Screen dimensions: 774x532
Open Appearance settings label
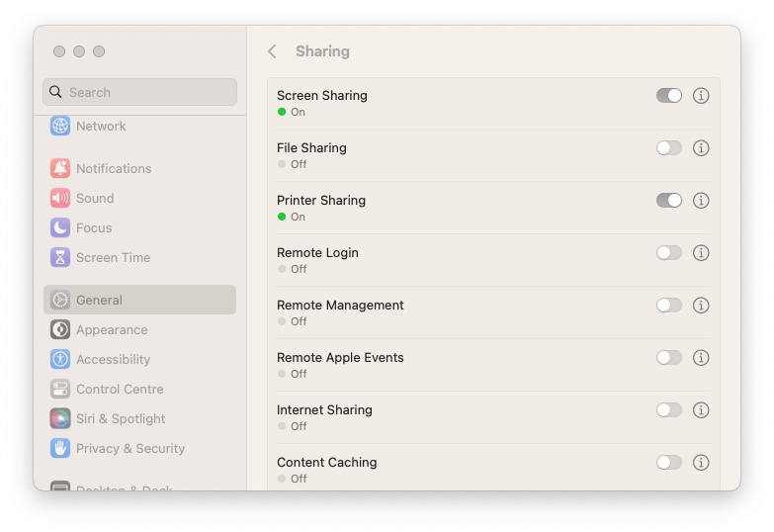(112, 329)
